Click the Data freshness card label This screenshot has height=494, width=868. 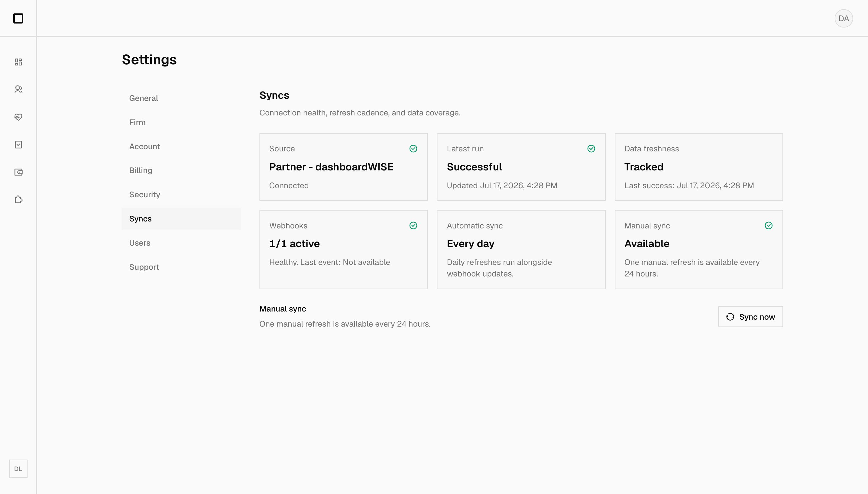[x=652, y=149]
